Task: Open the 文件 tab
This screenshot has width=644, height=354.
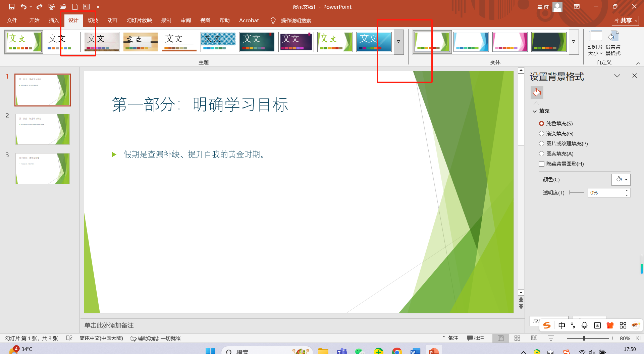Action: [12, 20]
